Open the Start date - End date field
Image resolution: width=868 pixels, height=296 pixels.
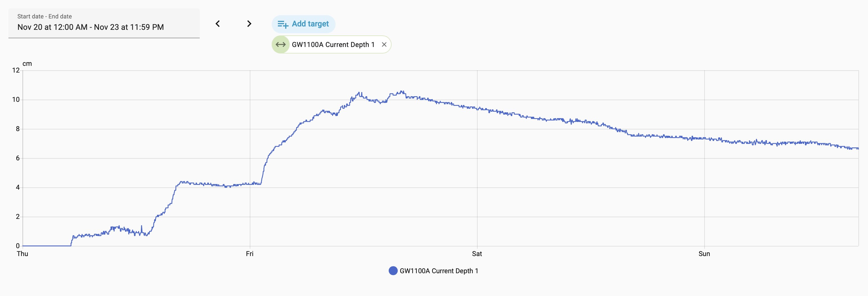point(104,23)
